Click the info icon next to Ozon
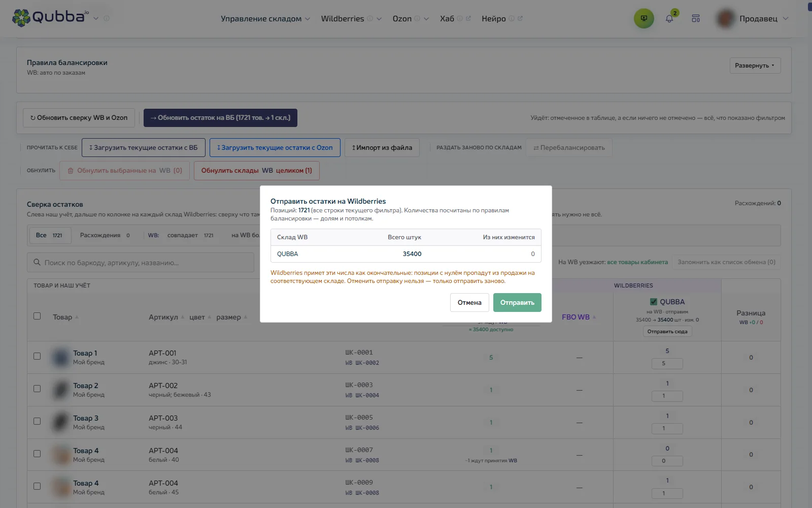The height and width of the screenshot is (508, 812). [417, 19]
